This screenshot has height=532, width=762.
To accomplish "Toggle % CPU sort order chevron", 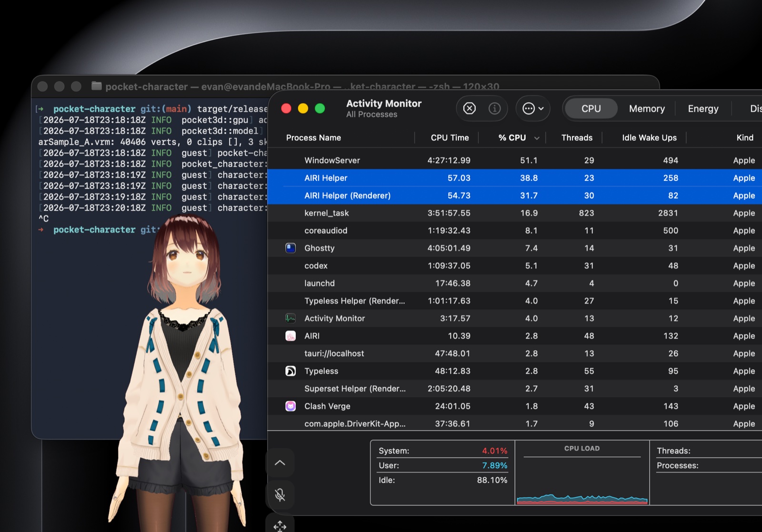I will 537,138.
